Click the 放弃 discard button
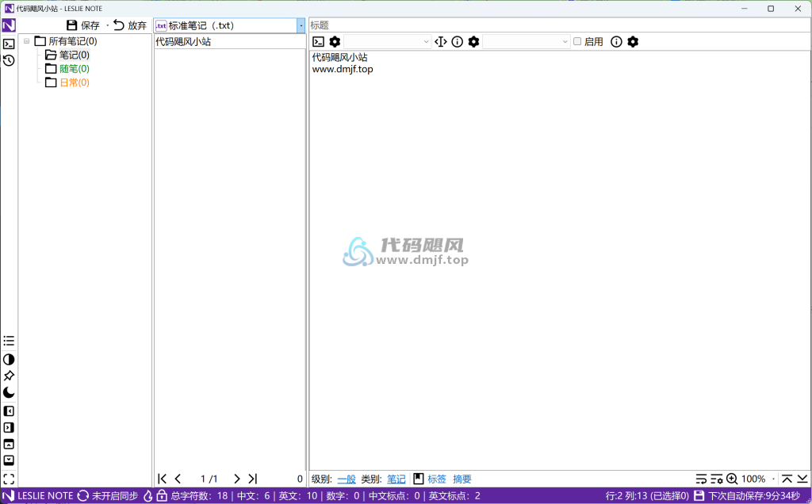 coord(130,25)
